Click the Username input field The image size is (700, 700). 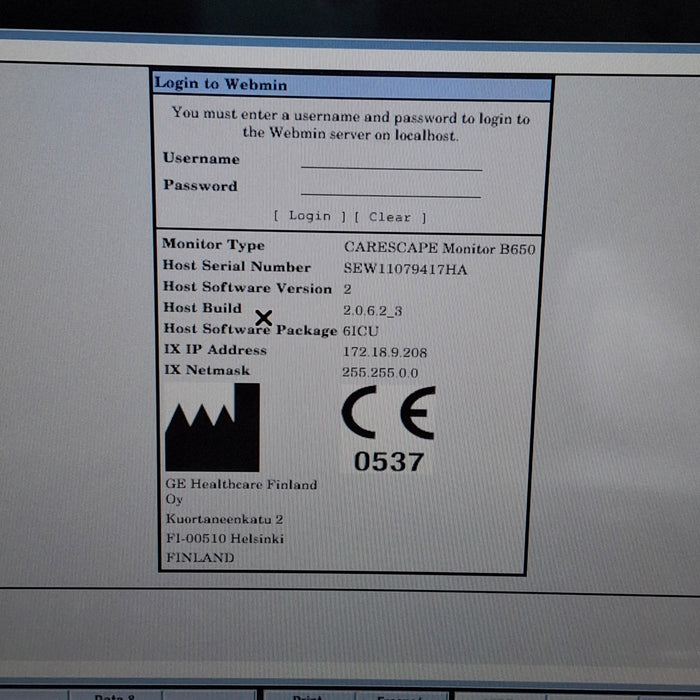tap(391, 160)
